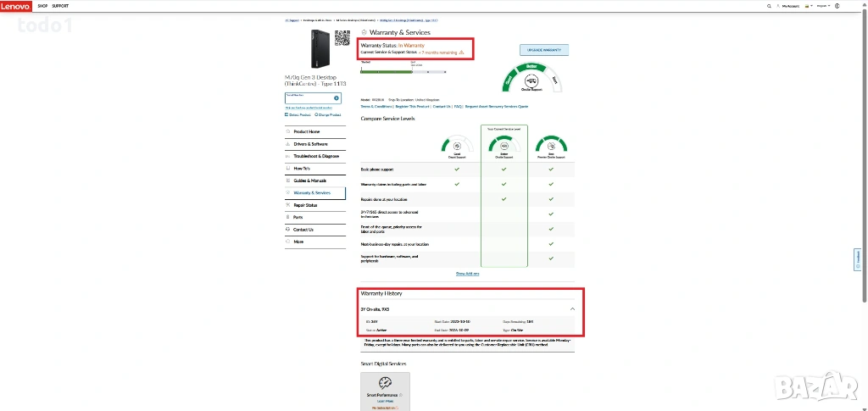Screen dimensions: 868x411
Task: Click the Upgrade Warranty button
Action: pyautogui.click(x=543, y=50)
